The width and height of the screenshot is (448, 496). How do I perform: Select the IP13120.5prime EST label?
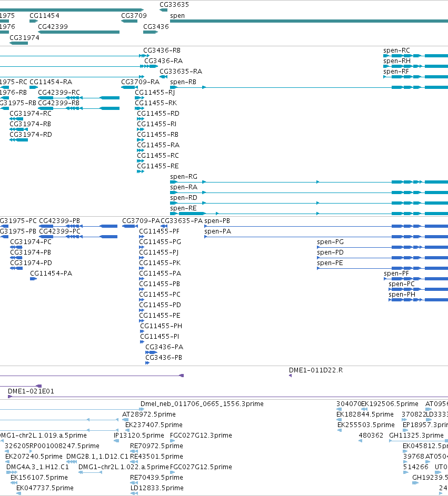139,436
